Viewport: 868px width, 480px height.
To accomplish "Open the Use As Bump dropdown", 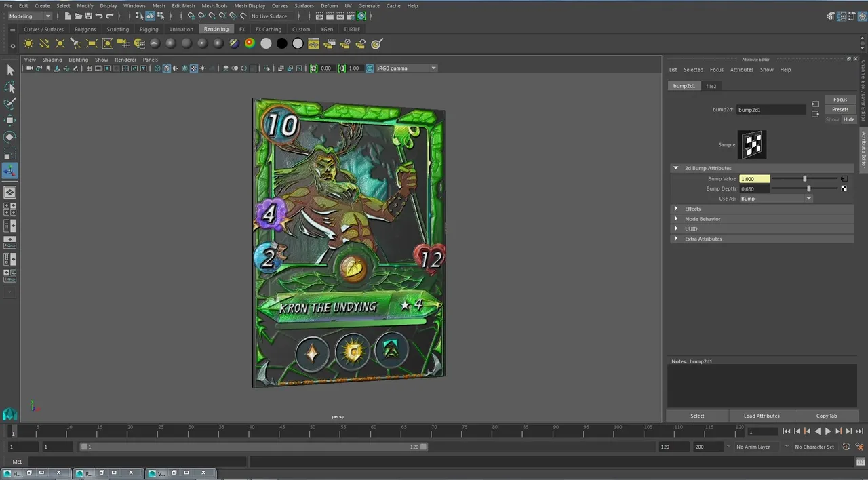I will [x=776, y=199].
